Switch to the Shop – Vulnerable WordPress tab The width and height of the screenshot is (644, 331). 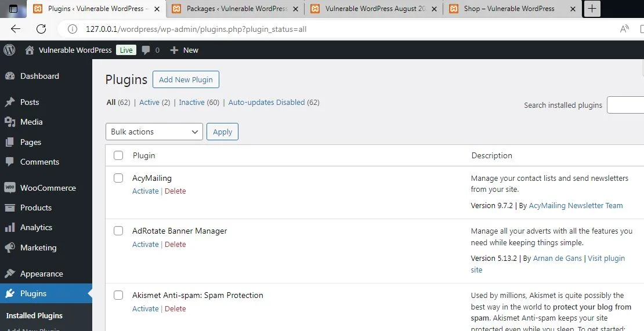512,9
